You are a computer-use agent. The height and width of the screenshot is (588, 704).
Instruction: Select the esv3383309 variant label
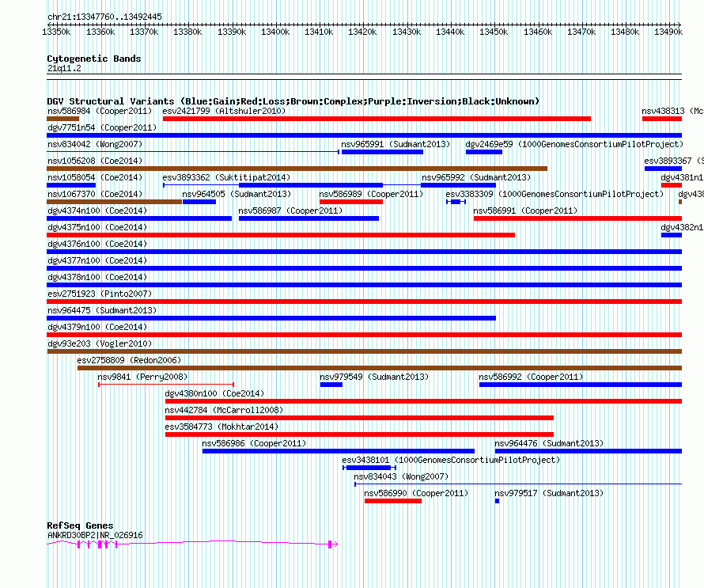(554, 194)
